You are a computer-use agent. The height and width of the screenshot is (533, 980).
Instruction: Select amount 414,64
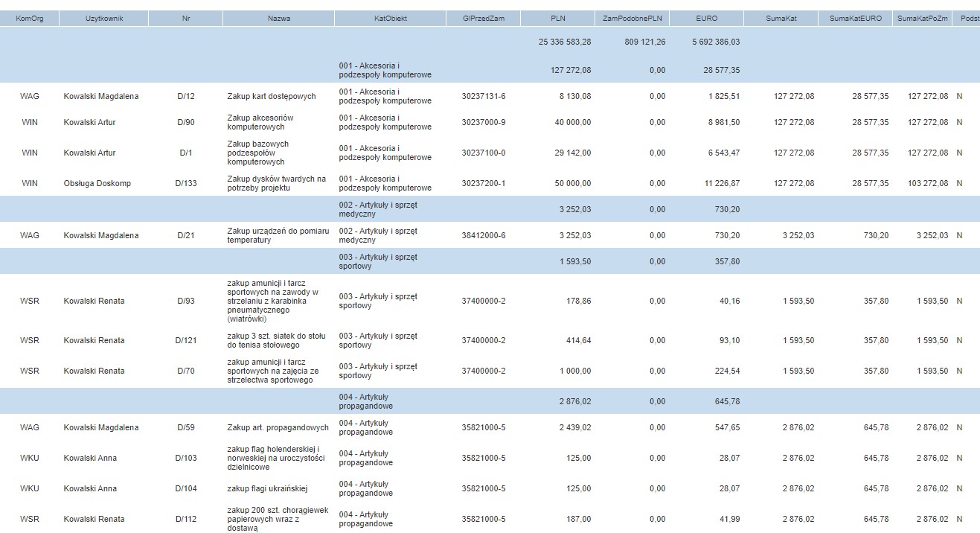pyautogui.click(x=580, y=340)
